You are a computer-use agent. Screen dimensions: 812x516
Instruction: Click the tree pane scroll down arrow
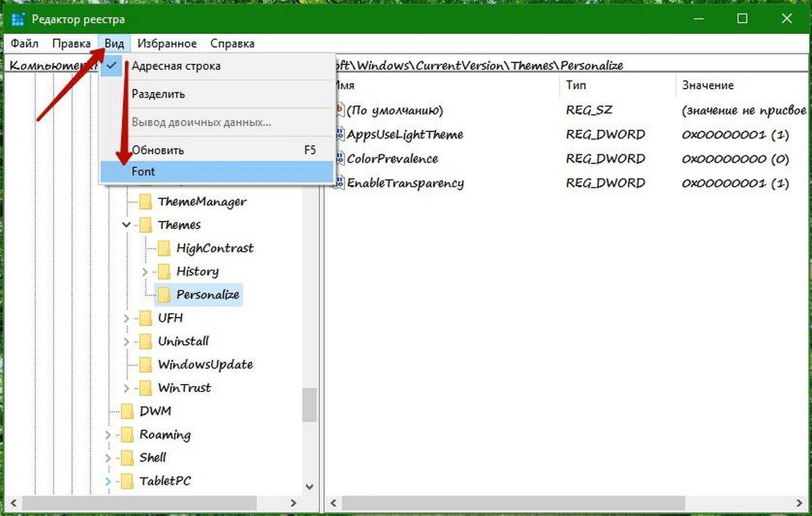click(x=309, y=487)
